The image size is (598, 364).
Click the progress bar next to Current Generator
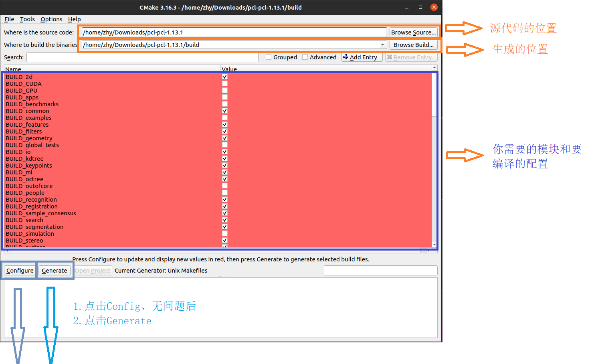(x=380, y=271)
